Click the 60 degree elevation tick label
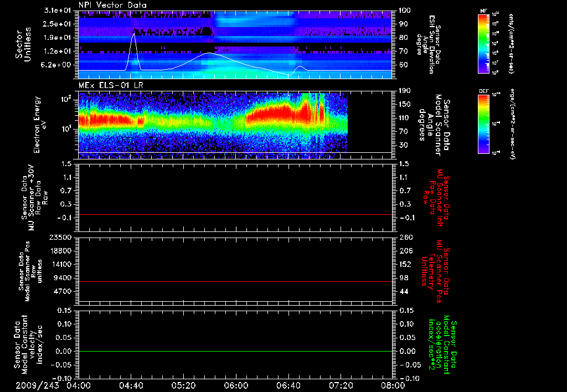The height and width of the screenshot is (392, 567). (x=403, y=65)
